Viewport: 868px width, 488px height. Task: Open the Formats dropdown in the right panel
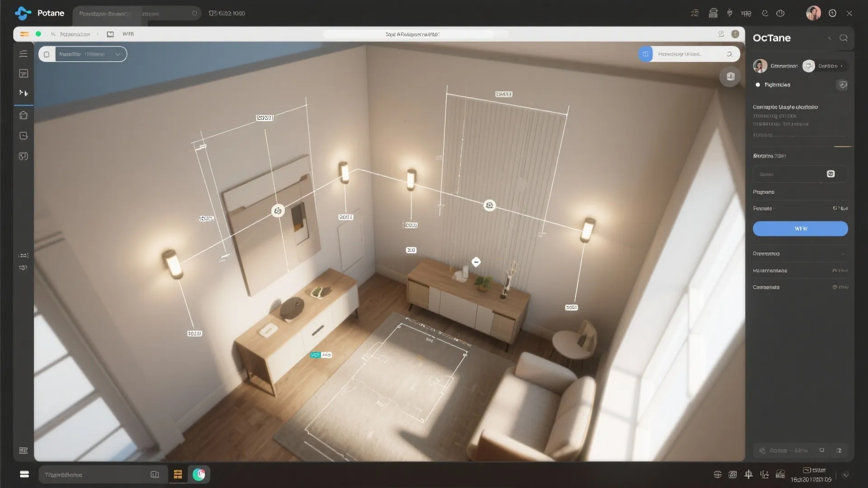(841, 208)
